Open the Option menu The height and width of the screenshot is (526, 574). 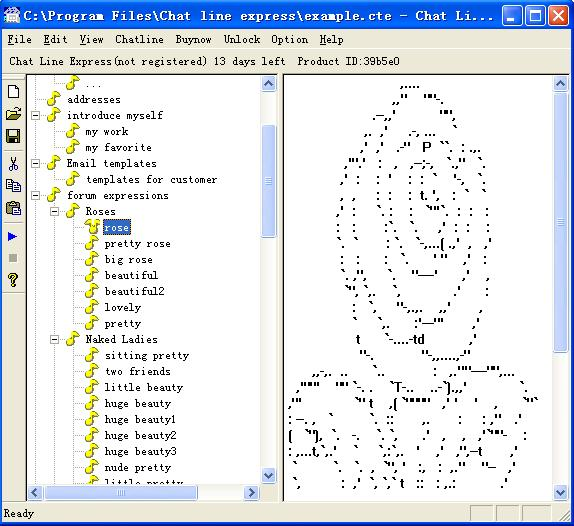pyautogui.click(x=290, y=39)
